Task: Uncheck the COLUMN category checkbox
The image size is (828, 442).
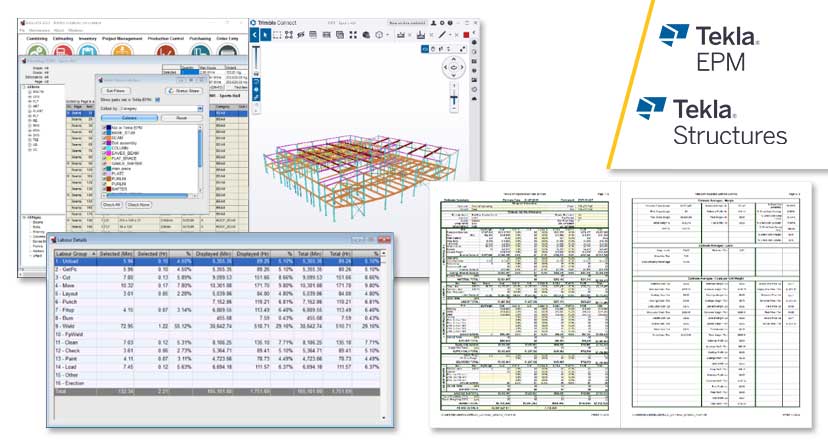Action: click(103, 148)
